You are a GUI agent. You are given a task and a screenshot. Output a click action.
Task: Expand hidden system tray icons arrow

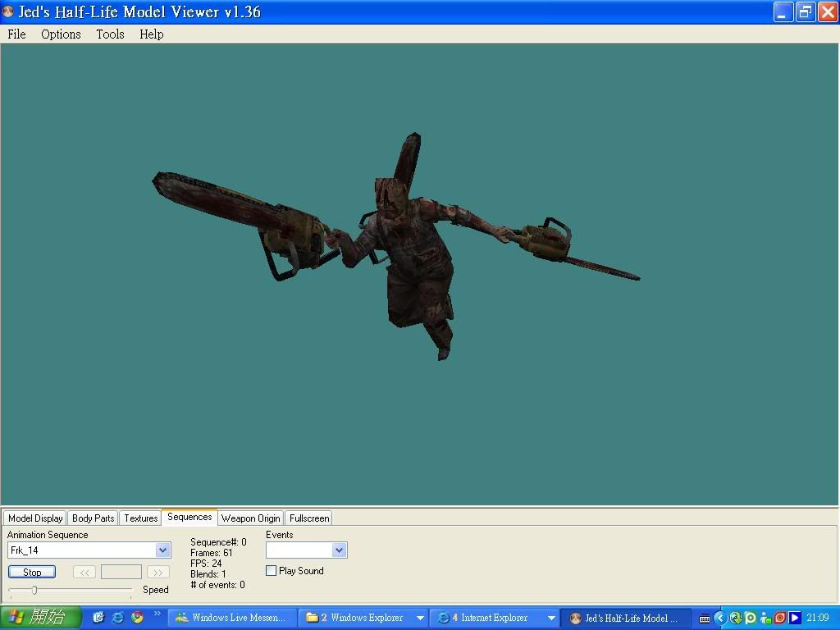coord(720,618)
